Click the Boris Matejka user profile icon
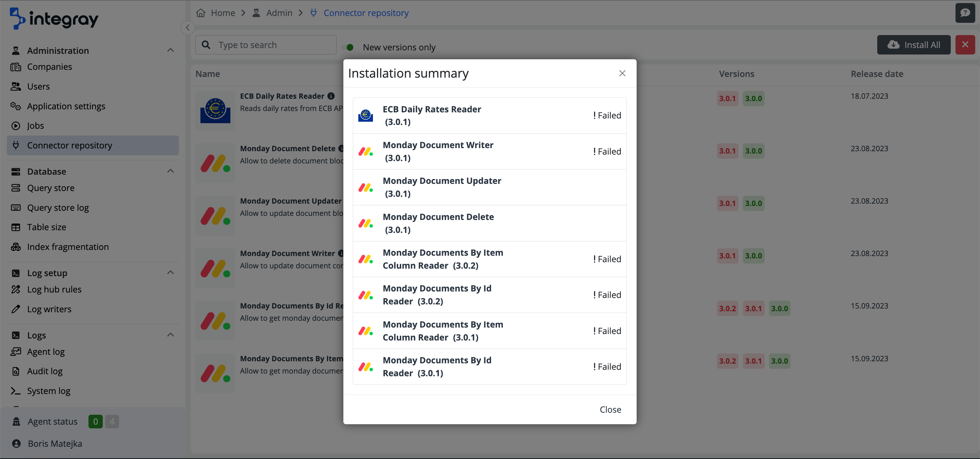Viewport: 980px width, 459px height. click(x=16, y=443)
